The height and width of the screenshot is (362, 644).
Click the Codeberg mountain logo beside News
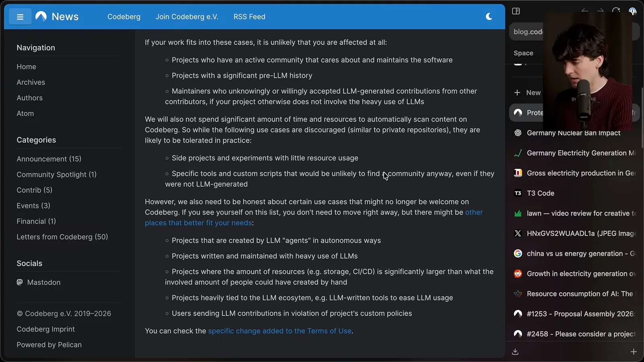(41, 16)
